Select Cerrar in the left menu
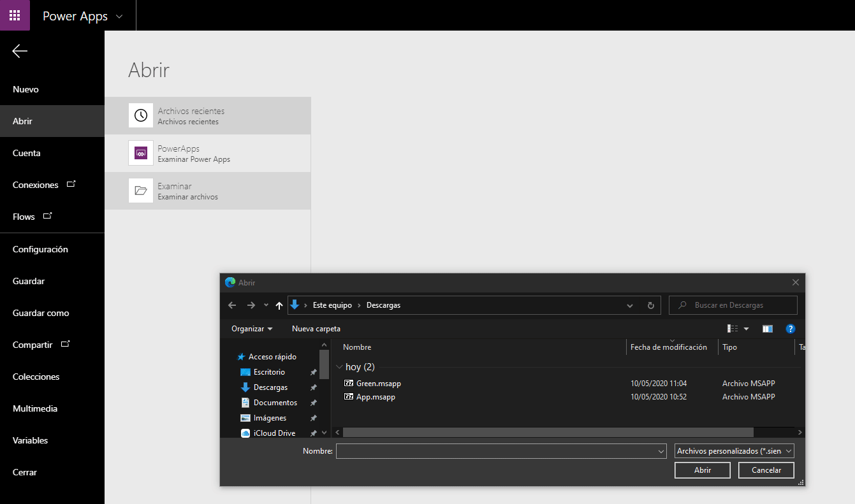 [25, 472]
